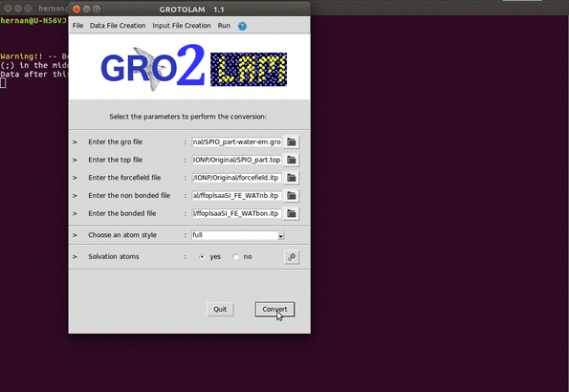Click 'Enter the top file' label
Viewport: 569px width, 392px height.
click(115, 160)
